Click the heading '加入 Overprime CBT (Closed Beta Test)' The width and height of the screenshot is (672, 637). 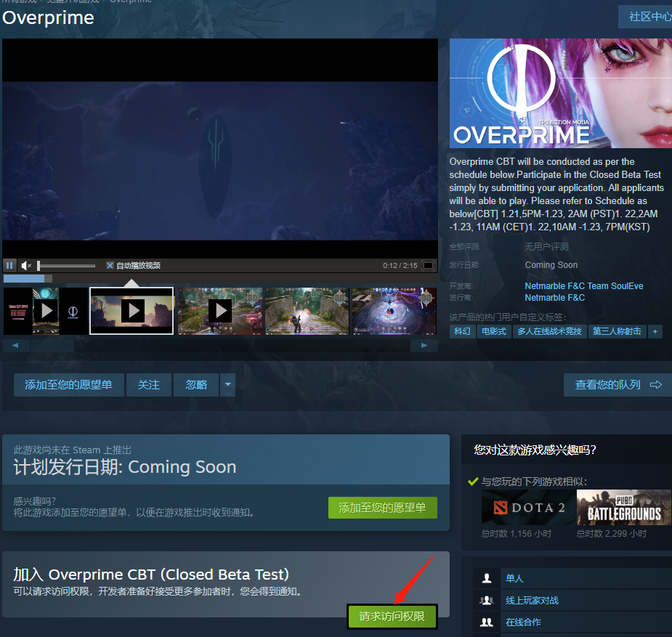[151, 574]
